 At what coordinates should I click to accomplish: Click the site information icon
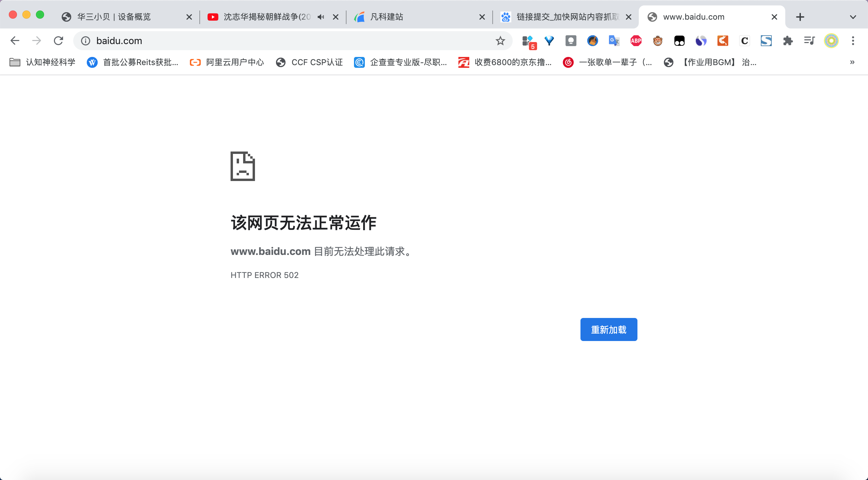click(85, 41)
